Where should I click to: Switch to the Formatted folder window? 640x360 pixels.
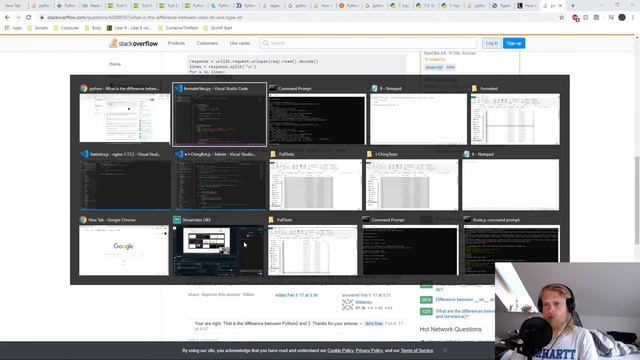tap(515, 114)
